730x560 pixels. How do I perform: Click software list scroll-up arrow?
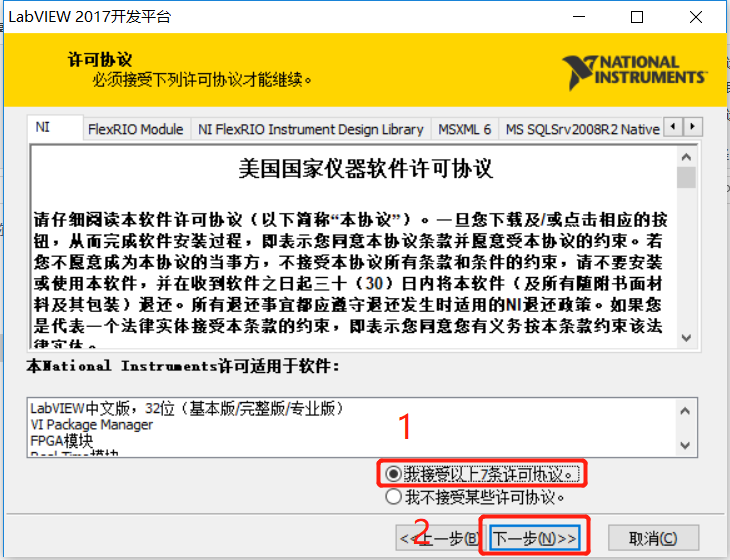click(685, 411)
